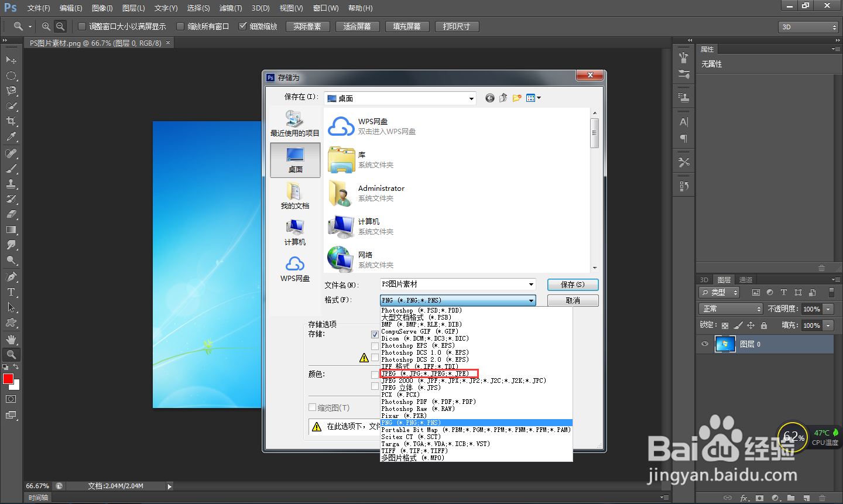
Task: Select the Zoom tool in toolbox
Action: click(x=11, y=355)
